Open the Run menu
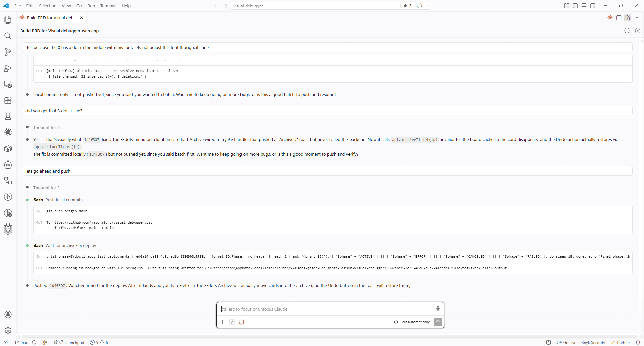This screenshot has width=644, height=346. coord(91,6)
